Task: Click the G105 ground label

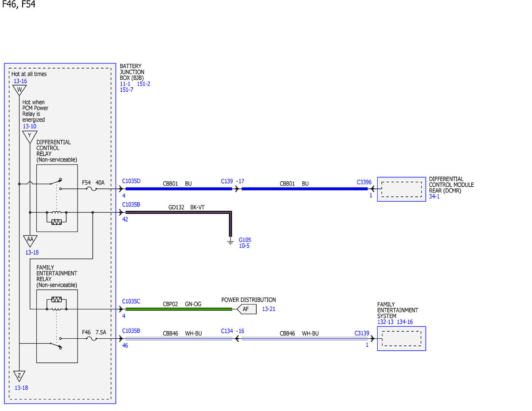Action: click(x=245, y=240)
